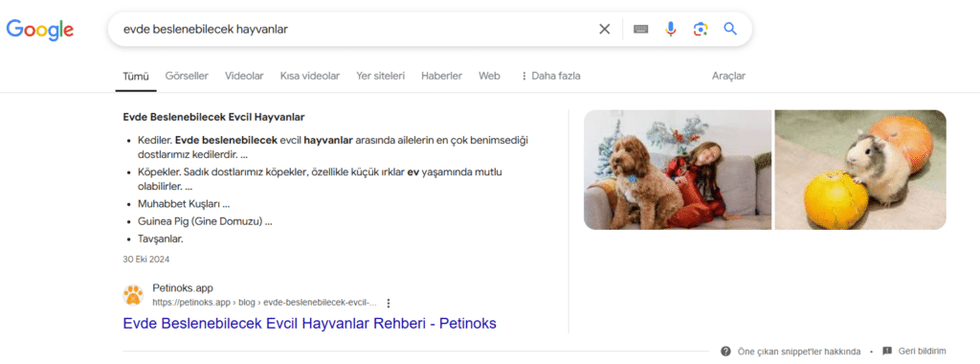Open Öne çıkan snippet'ler hakkında link
The image size is (980, 364).
tap(799, 351)
